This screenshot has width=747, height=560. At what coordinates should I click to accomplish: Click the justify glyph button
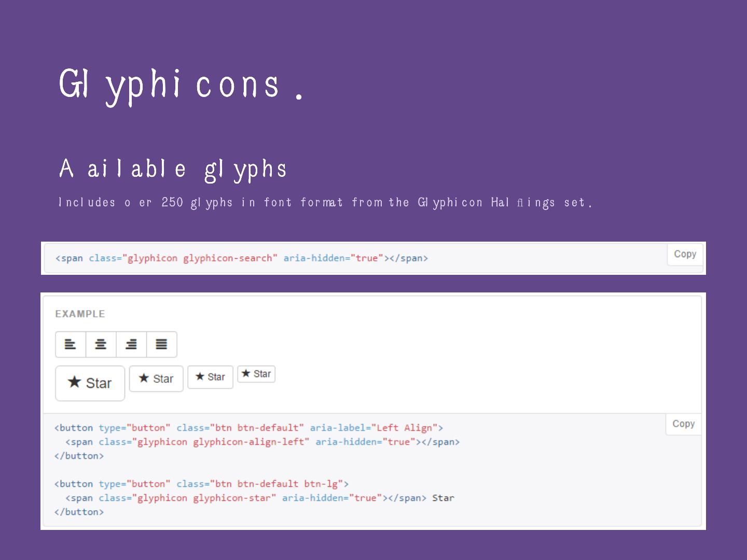click(162, 344)
